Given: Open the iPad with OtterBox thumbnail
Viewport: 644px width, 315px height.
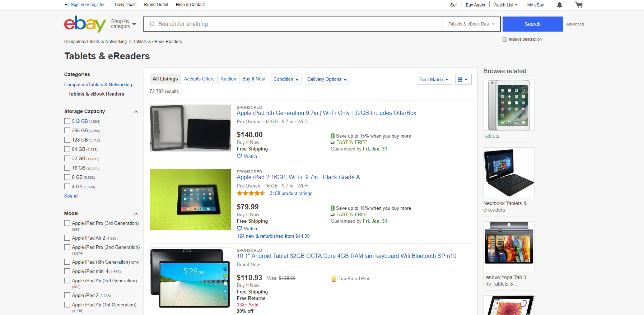Looking at the screenshot, I should 190,128.
